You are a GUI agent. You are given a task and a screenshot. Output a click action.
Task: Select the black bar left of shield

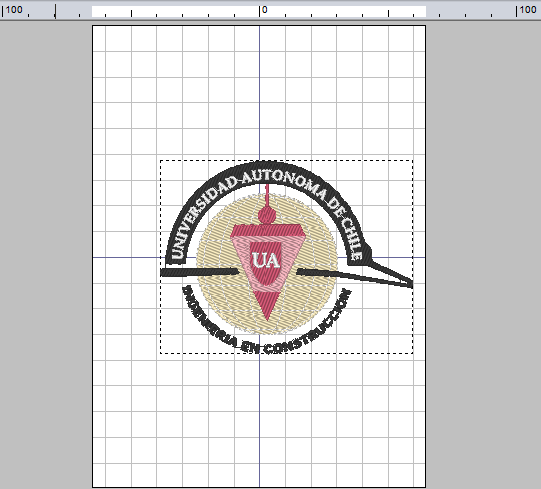pyautogui.click(x=200, y=272)
